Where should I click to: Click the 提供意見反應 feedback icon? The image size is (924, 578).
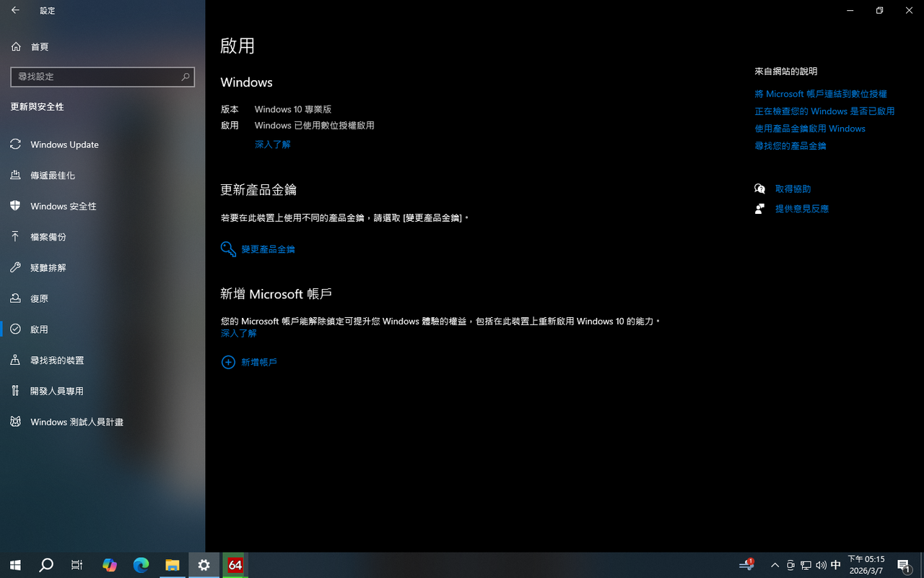tap(760, 208)
